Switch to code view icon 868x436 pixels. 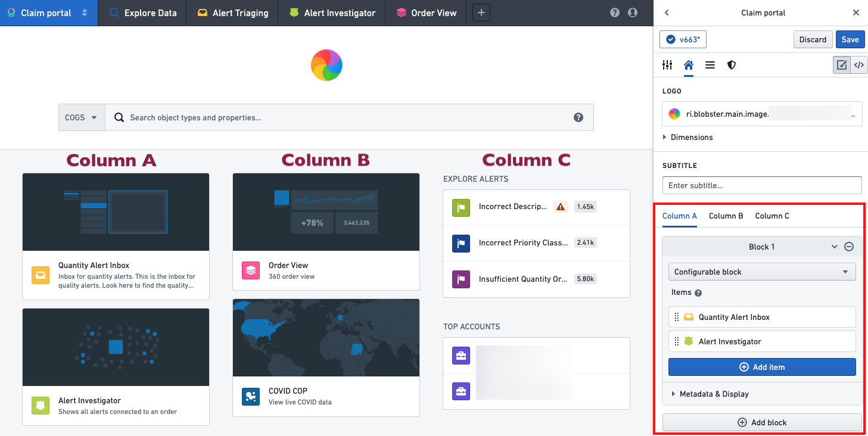[858, 65]
